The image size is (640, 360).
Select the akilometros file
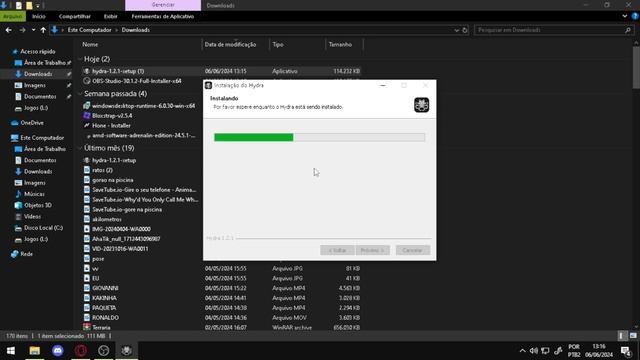pyautogui.click(x=107, y=219)
